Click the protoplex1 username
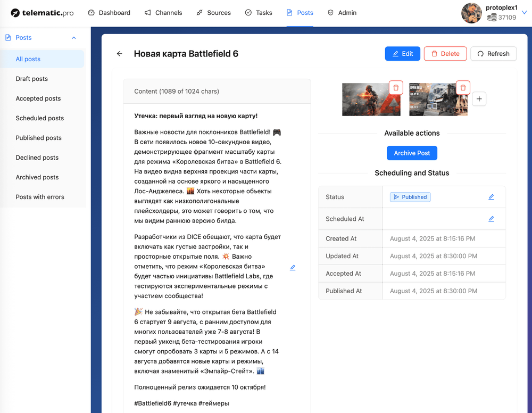This screenshot has height=413, width=532. 502,7
